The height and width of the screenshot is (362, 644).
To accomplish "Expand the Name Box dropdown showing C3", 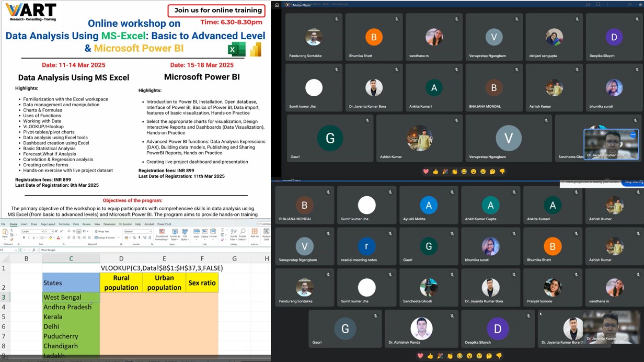I will pos(16,250).
